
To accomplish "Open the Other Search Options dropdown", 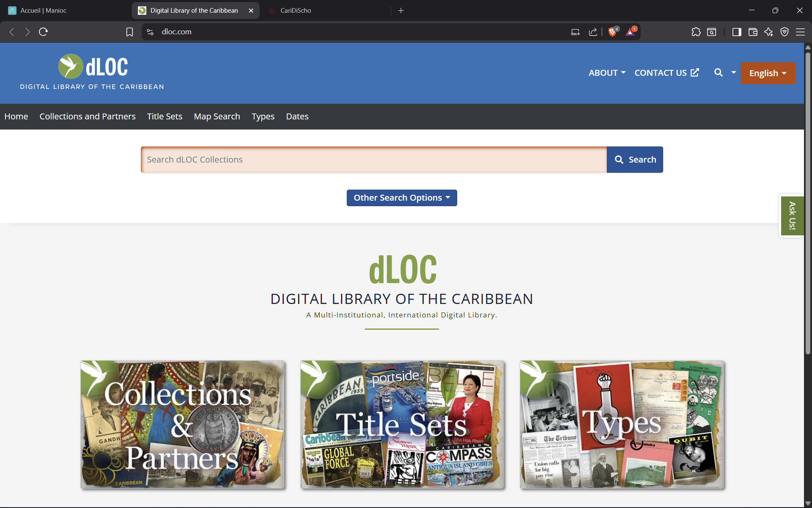I will click(x=401, y=197).
